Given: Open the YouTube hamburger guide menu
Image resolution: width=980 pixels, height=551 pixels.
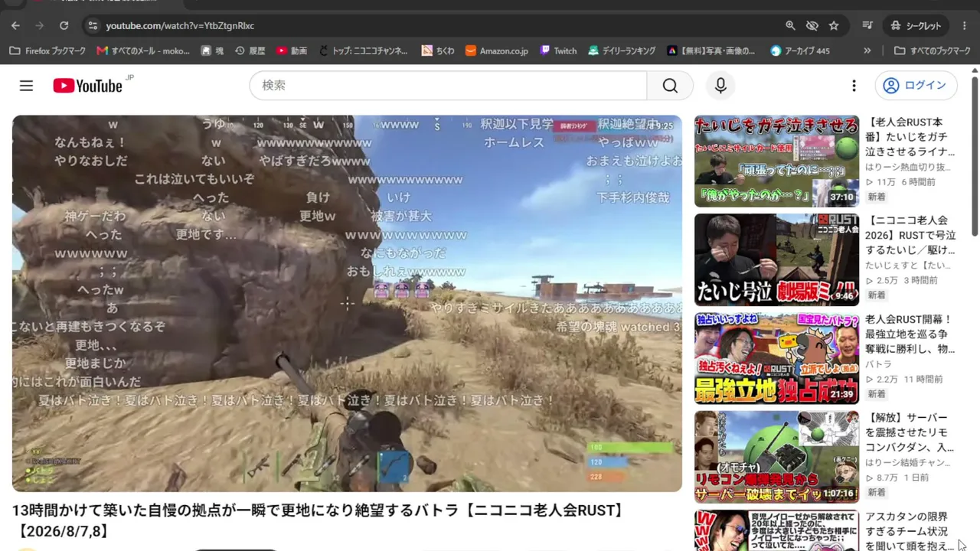Looking at the screenshot, I should 27,86.
